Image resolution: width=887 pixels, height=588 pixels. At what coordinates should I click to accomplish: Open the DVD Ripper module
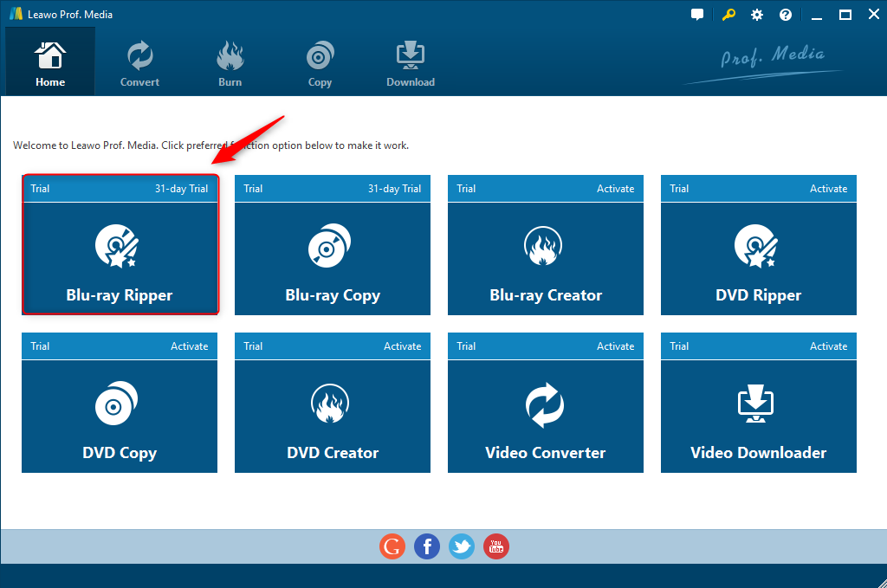(x=759, y=258)
